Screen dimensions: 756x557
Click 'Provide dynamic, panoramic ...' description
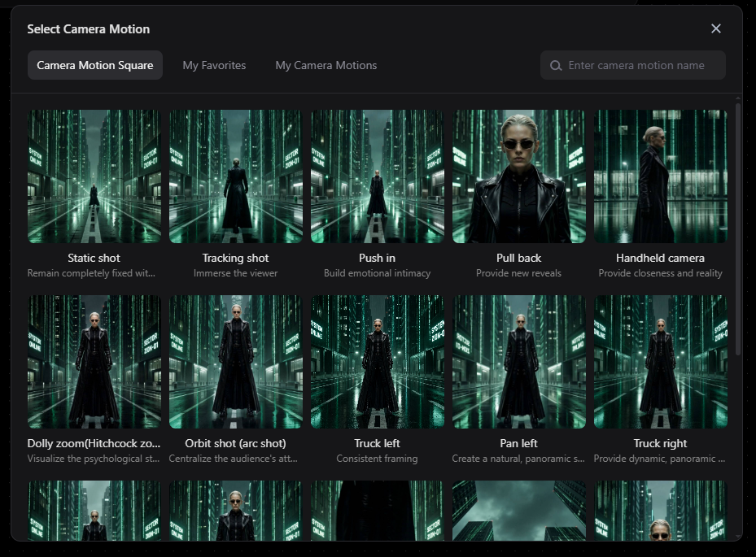coord(660,459)
